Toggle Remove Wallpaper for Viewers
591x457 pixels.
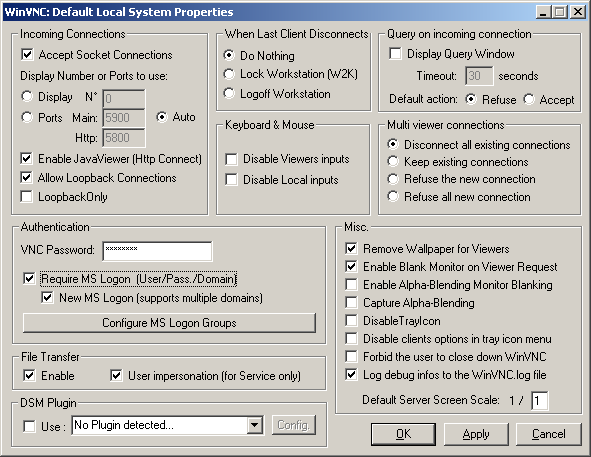pyautogui.click(x=351, y=248)
